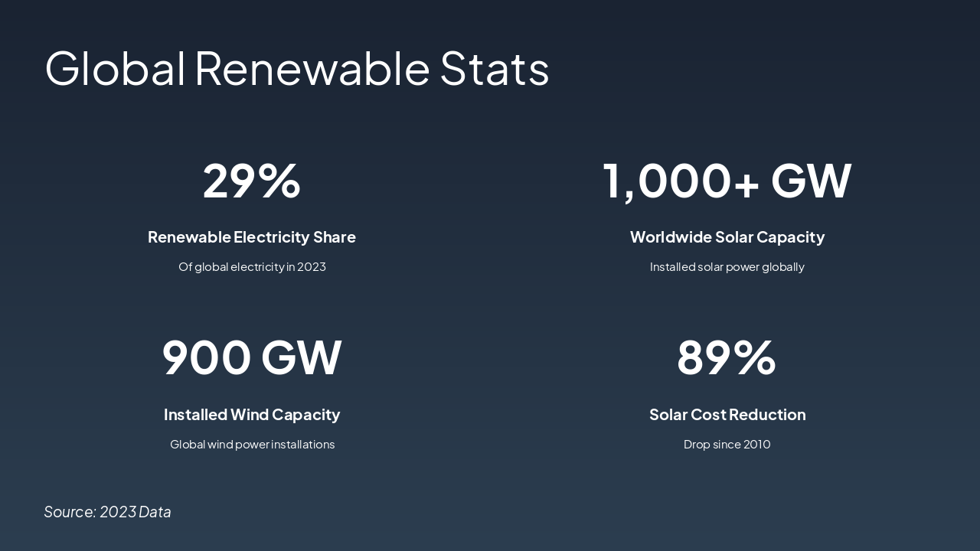The image size is (980, 551).
Task: Click the 89% statistic figure
Action: click(x=727, y=357)
